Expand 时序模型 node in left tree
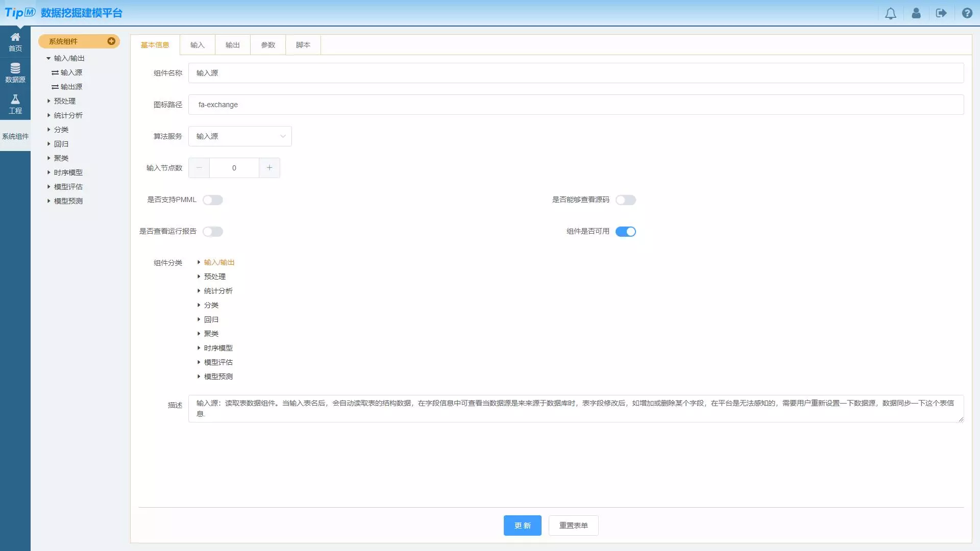The width and height of the screenshot is (980, 551). (48, 172)
